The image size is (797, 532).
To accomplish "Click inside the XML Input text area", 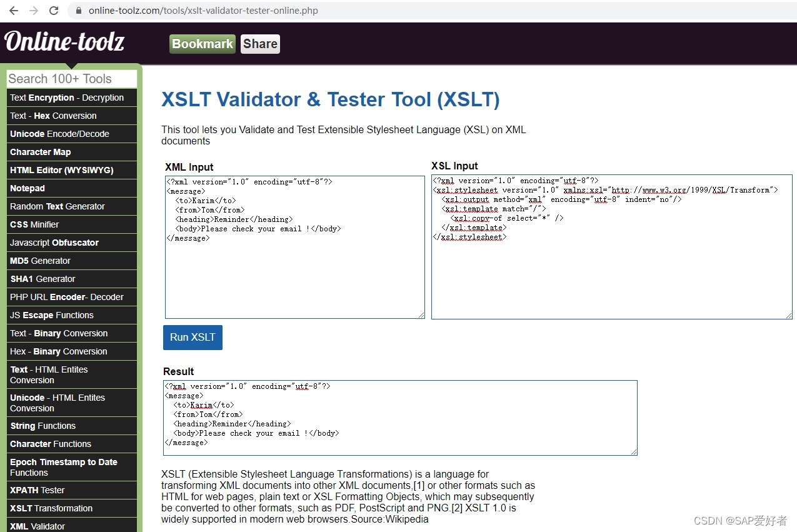I will coord(294,247).
